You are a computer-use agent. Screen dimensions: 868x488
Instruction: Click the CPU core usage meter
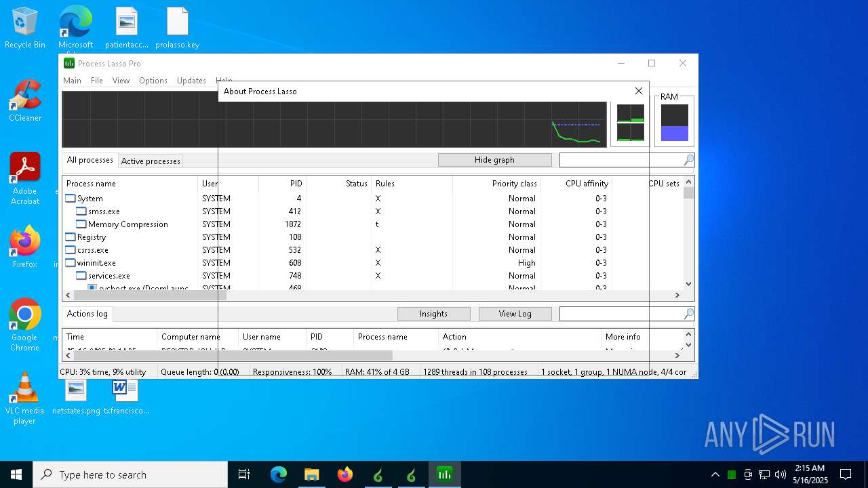[630, 123]
